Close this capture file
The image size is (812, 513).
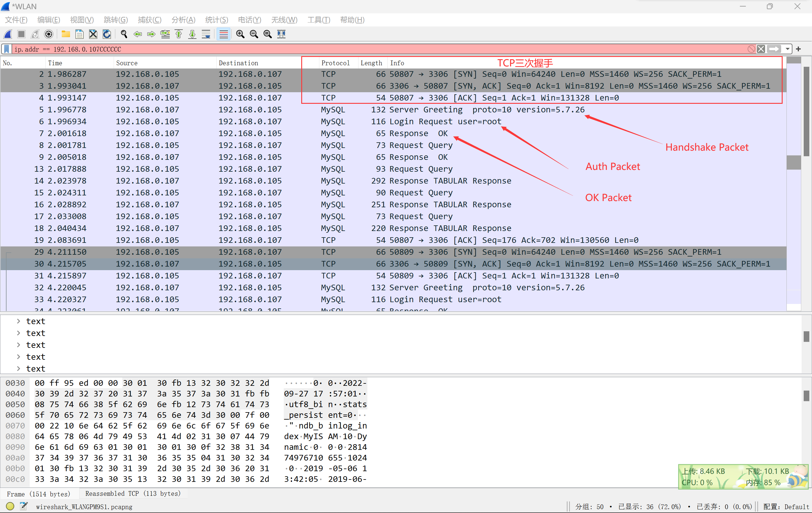[93, 34]
